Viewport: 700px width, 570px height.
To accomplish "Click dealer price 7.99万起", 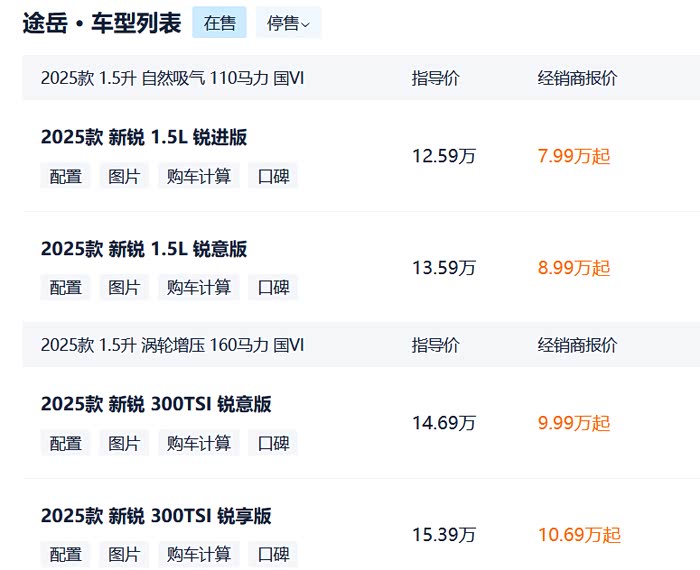I will 574,156.
